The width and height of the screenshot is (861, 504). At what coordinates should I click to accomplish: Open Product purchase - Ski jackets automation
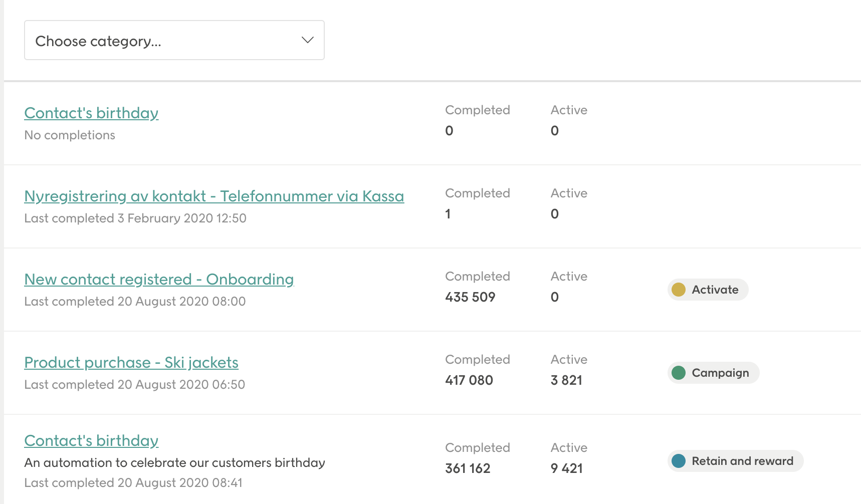(131, 363)
